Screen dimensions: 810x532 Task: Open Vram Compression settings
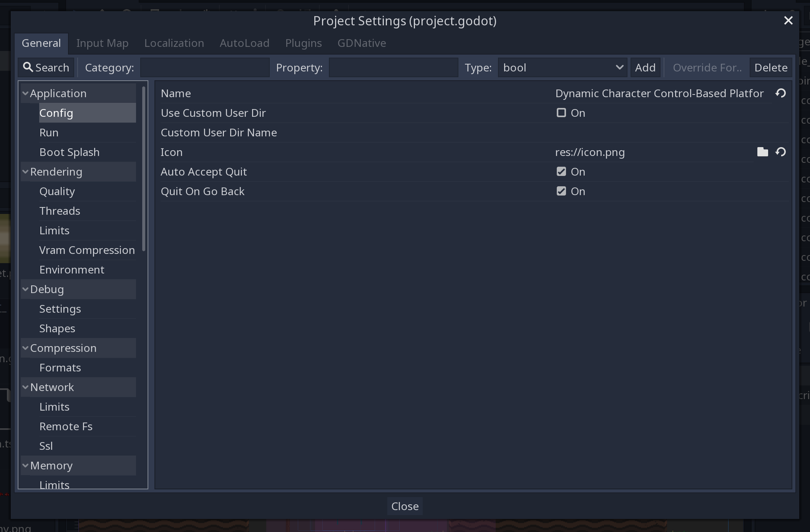coord(87,250)
